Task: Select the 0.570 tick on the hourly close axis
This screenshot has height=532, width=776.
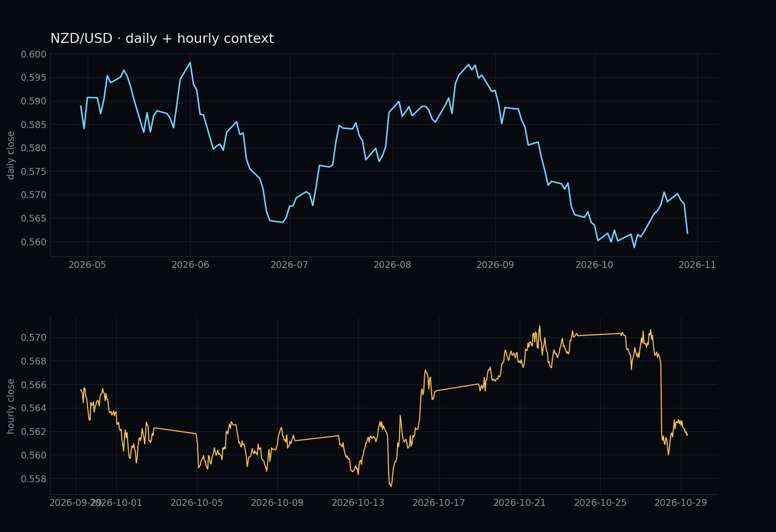Action: click(x=34, y=337)
